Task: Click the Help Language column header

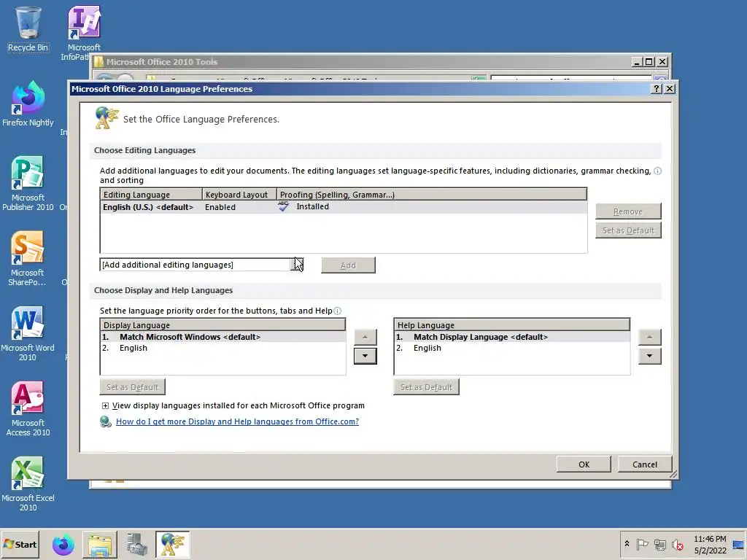Action: tap(511, 324)
